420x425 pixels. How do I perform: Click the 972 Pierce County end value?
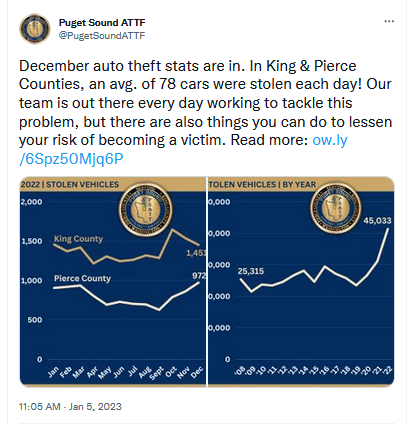199,276
